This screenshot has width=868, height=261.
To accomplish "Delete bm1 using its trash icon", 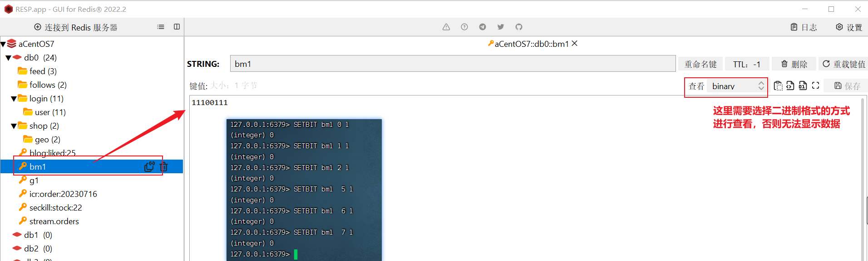I will pyautogui.click(x=164, y=167).
